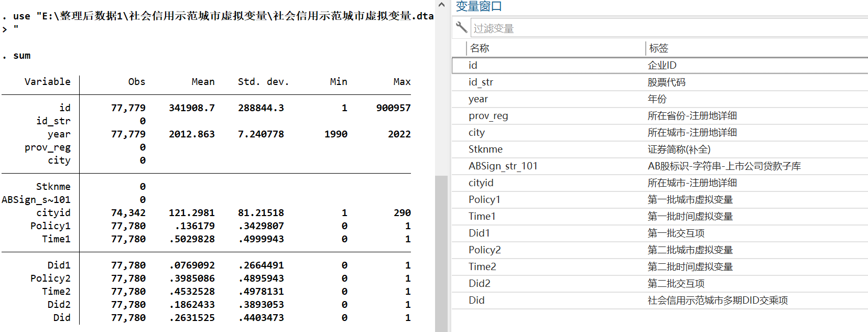Click the Mean header in summary table
This screenshot has height=332, width=868.
(x=203, y=82)
